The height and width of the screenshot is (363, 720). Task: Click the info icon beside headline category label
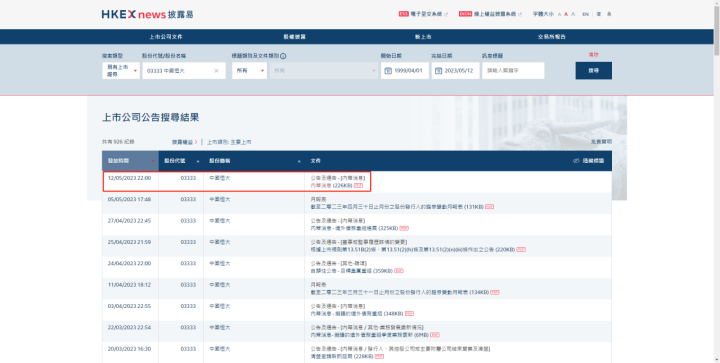(x=283, y=56)
